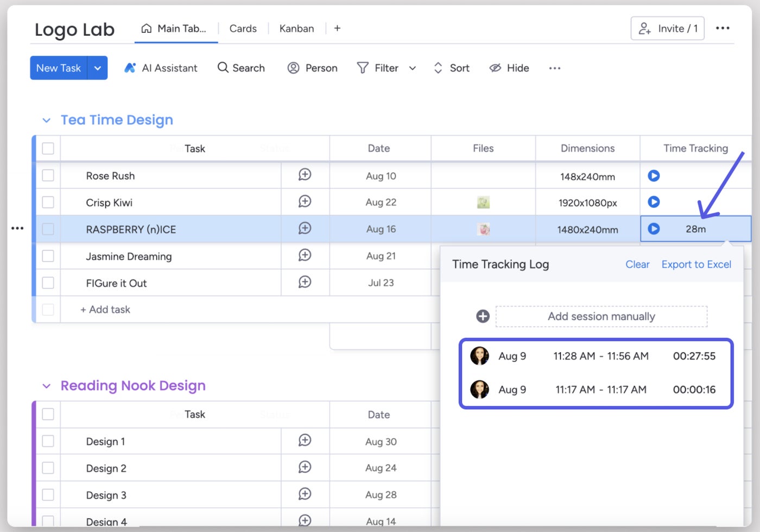Open conversation icon for Jasmine Dreaming

305,255
